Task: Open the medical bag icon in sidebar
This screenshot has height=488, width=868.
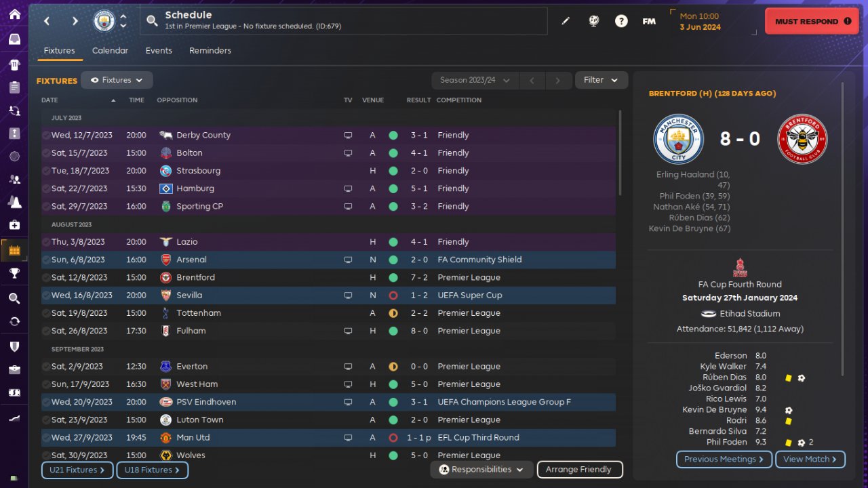Action: pos(14,225)
